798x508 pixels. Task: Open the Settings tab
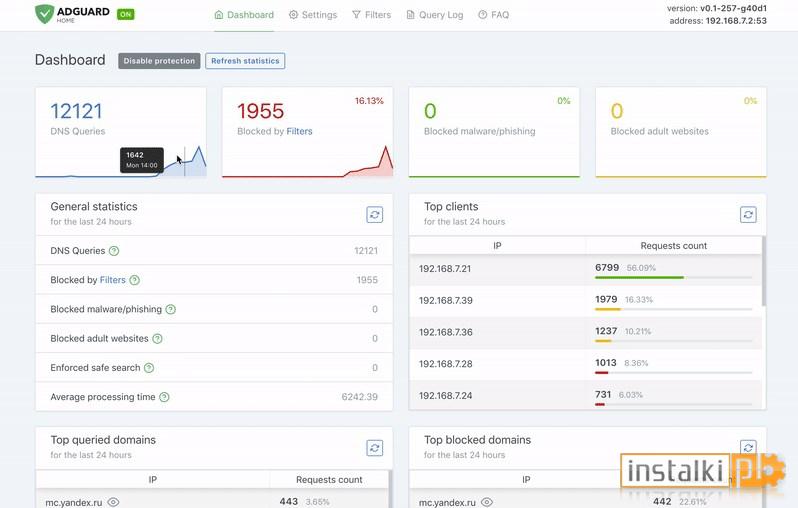(x=313, y=15)
